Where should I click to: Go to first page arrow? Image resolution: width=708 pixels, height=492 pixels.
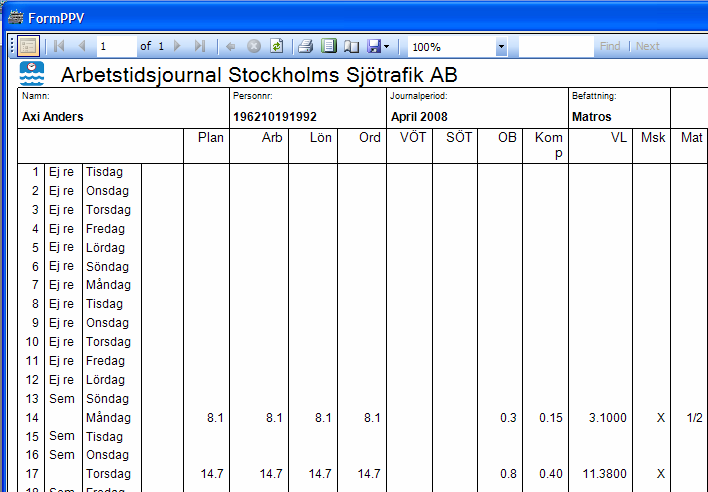tap(59, 46)
